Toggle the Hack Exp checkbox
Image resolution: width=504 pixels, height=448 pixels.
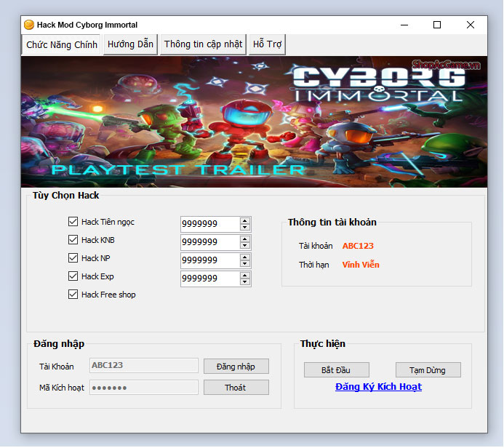73,276
